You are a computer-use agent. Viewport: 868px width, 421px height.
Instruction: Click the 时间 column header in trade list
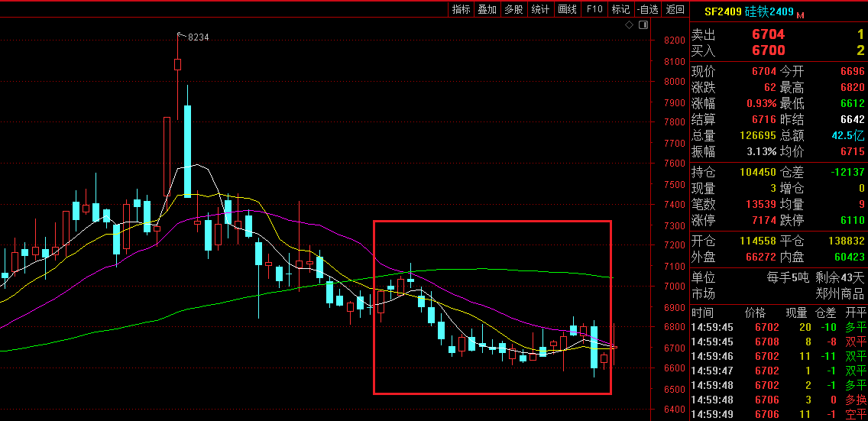coord(702,313)
